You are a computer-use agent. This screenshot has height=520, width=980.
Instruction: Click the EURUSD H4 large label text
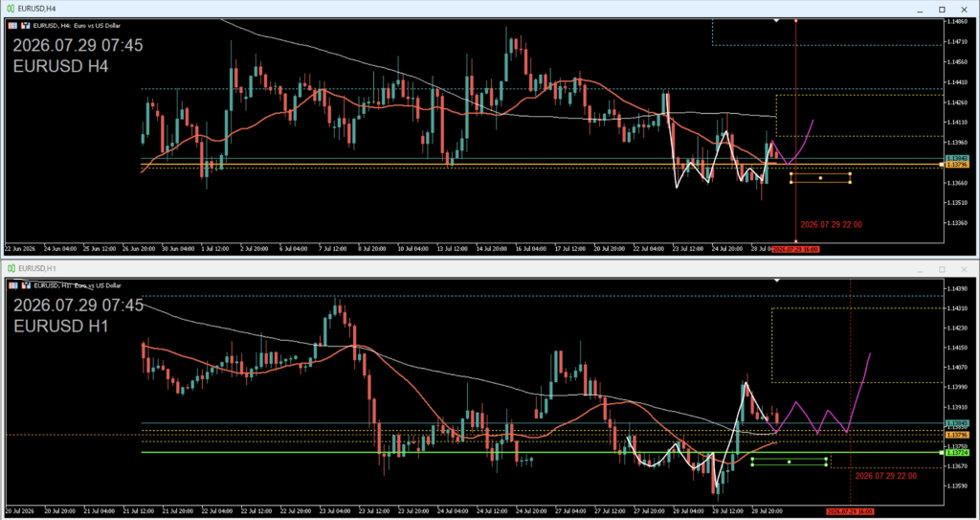(x=60, y=66)
